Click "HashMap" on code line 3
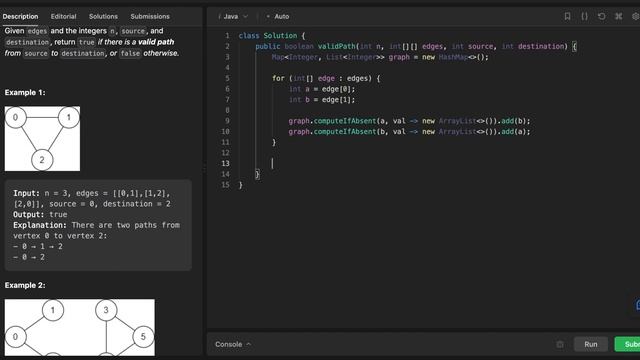This screenshot has width=640, height=360. click(x=453, y=57)
